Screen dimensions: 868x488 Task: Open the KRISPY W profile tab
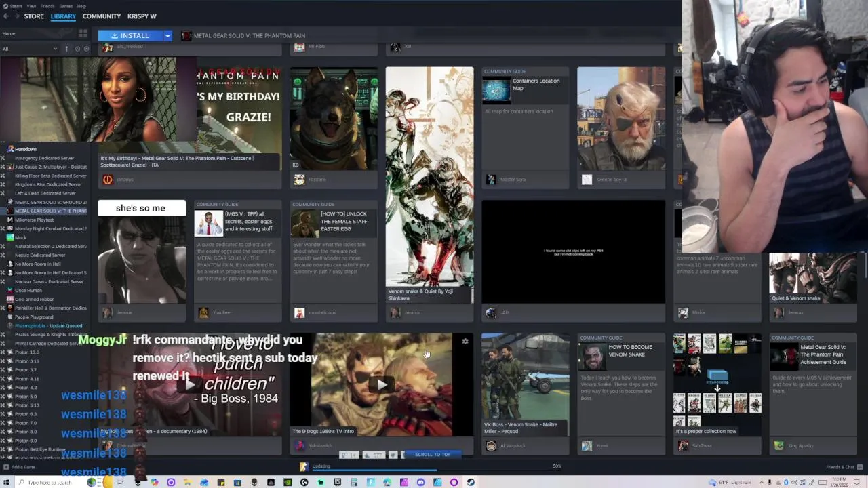[x=142, y=16]
